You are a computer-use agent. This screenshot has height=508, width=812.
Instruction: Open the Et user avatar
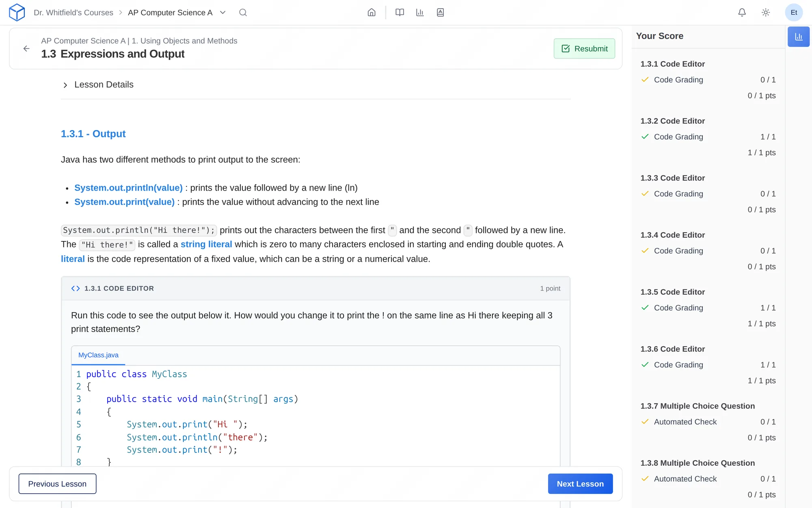tap(794, 13)
